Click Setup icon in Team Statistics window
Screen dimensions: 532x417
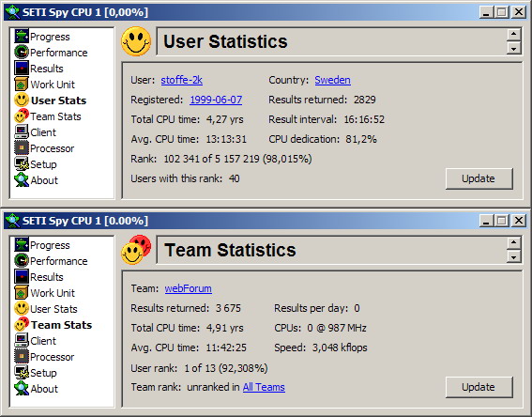22,373
